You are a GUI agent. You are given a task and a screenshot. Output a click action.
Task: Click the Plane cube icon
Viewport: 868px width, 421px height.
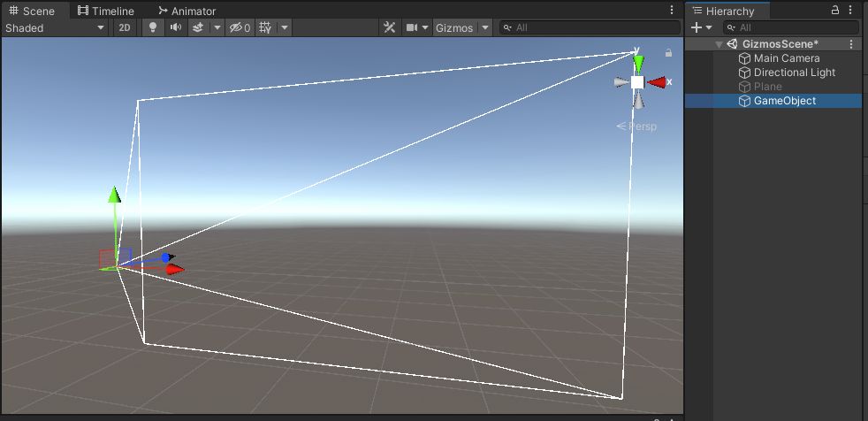click(744, 87)
